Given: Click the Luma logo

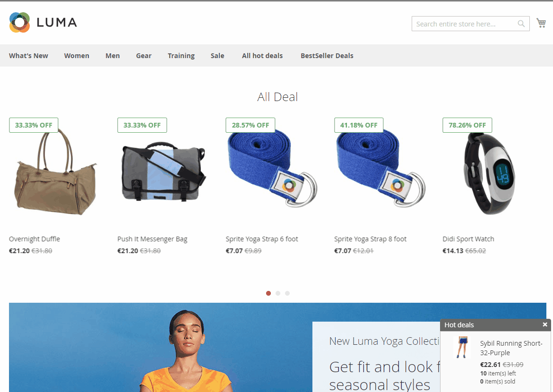Looking at the screenshot, I should pos(43,22).
